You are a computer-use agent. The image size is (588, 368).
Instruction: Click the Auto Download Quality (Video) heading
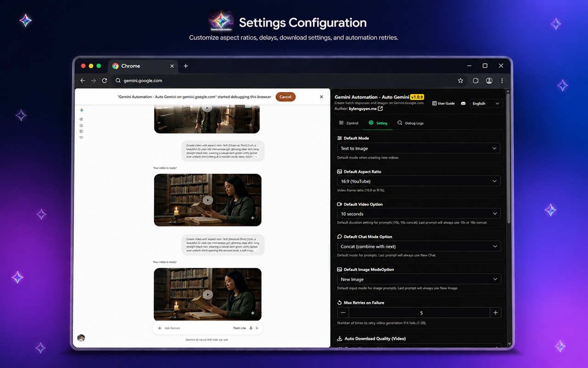coord(375,339)
